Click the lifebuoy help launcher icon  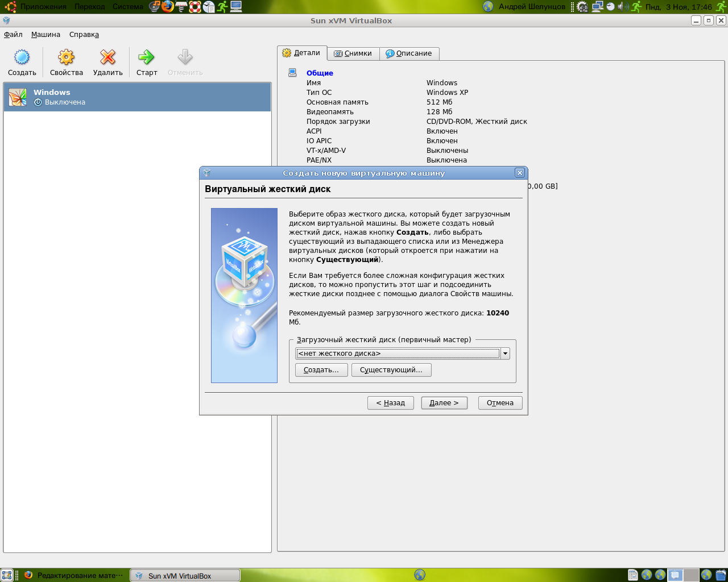(195, 7)
